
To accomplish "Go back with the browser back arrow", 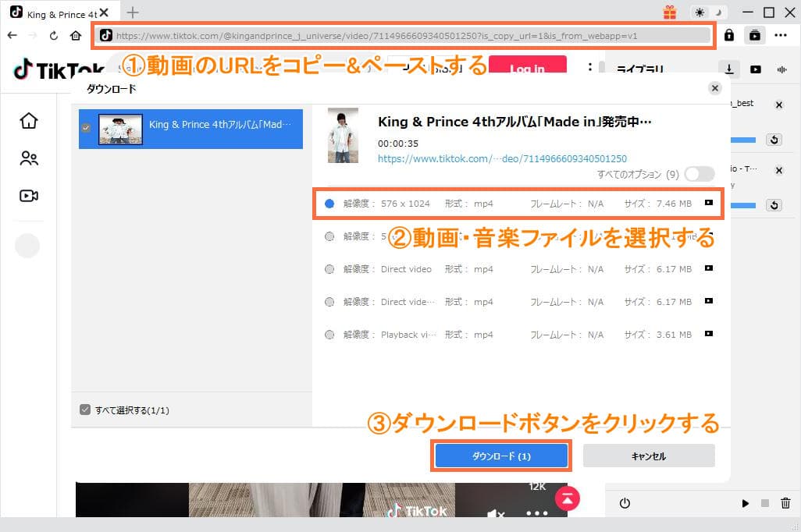I will [12, 35].
